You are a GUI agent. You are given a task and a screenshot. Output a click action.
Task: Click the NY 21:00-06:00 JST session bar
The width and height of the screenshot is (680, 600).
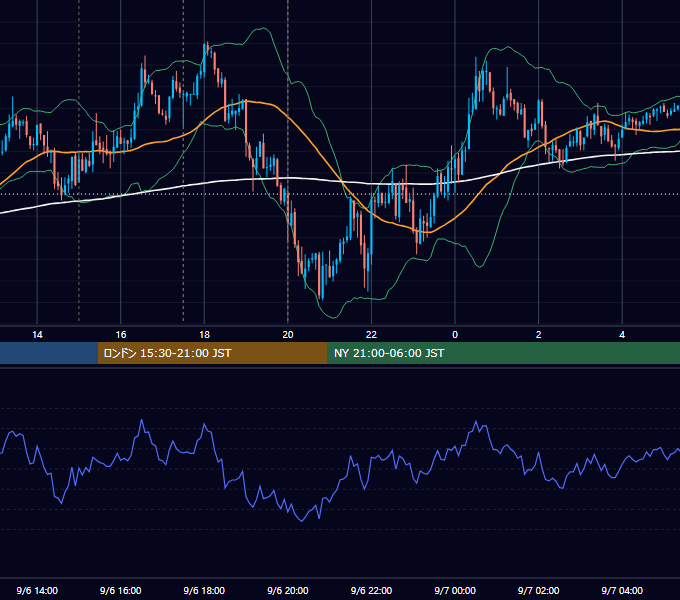(503, 353)
